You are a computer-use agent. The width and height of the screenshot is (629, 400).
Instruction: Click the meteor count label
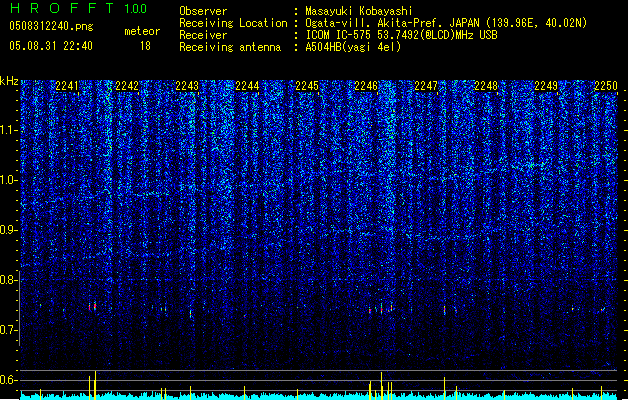click(142, 31)
